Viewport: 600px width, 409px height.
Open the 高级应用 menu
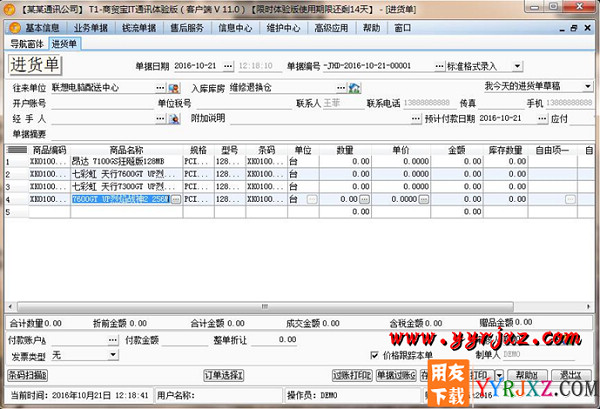[x=331, y=28]
